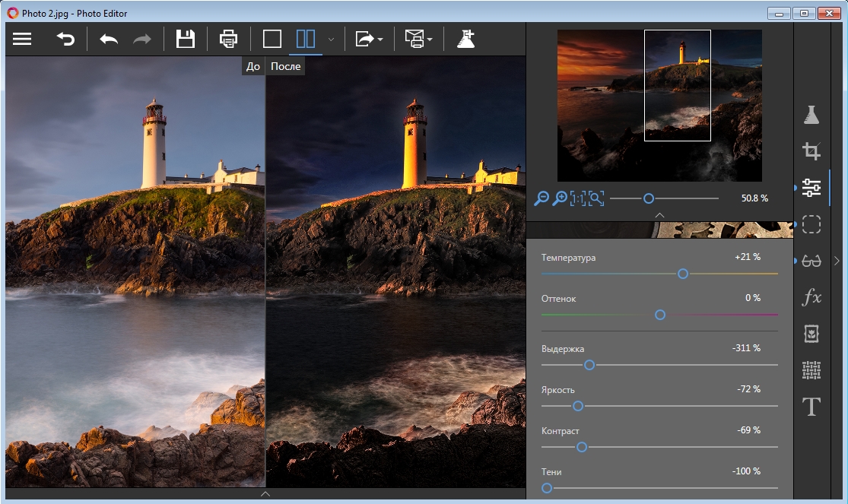Screen dimensions: 848x504
Task: Click the Температура slider handle
Action: click(x=683, y=274)
